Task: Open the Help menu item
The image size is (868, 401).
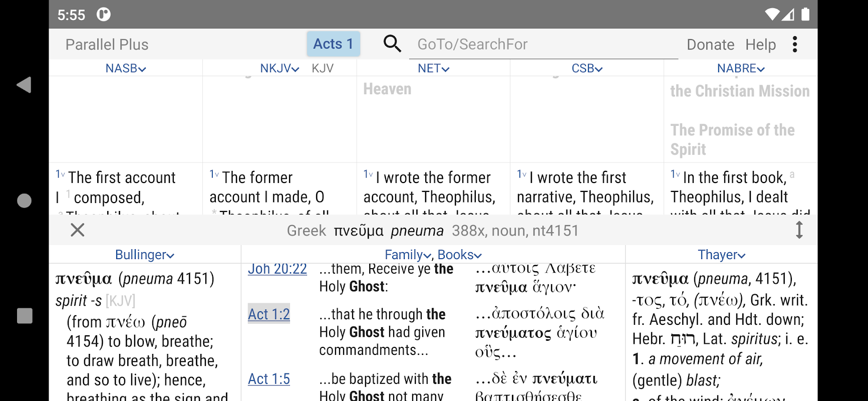Action: click(760, 45)
